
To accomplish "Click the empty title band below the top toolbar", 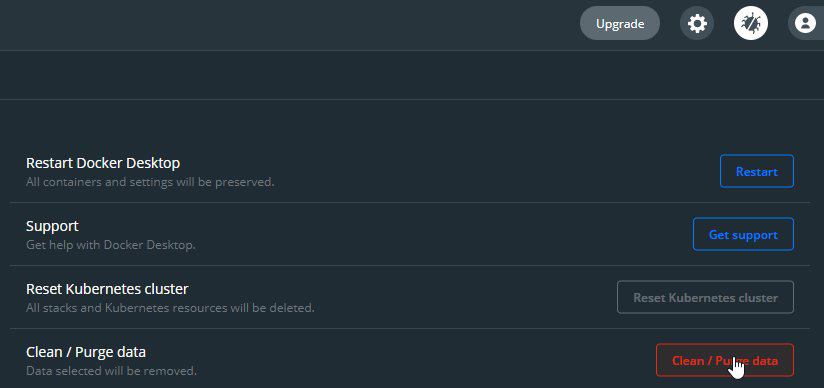I will (412, 75).
